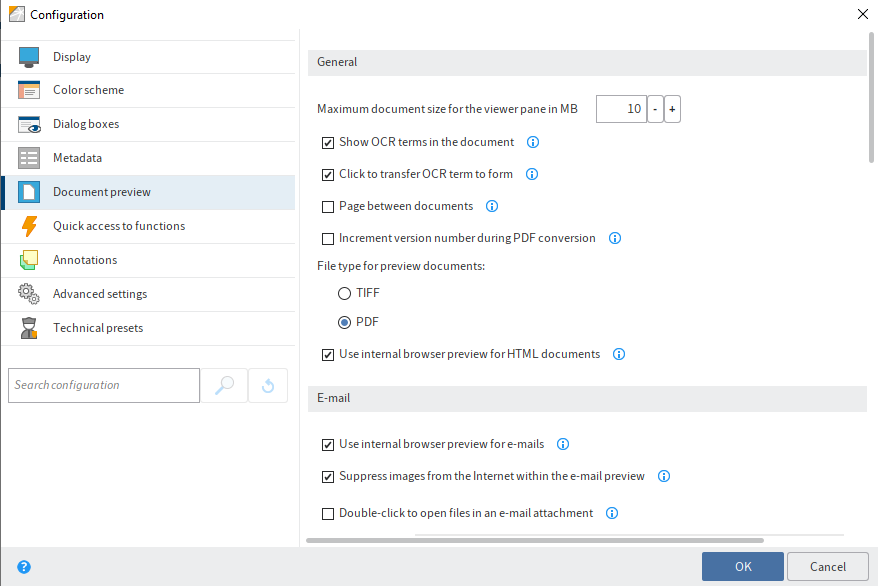Screen dimensions: 878x586
Task: Click the reset search arrow icon
Action: tap(268, 385)
